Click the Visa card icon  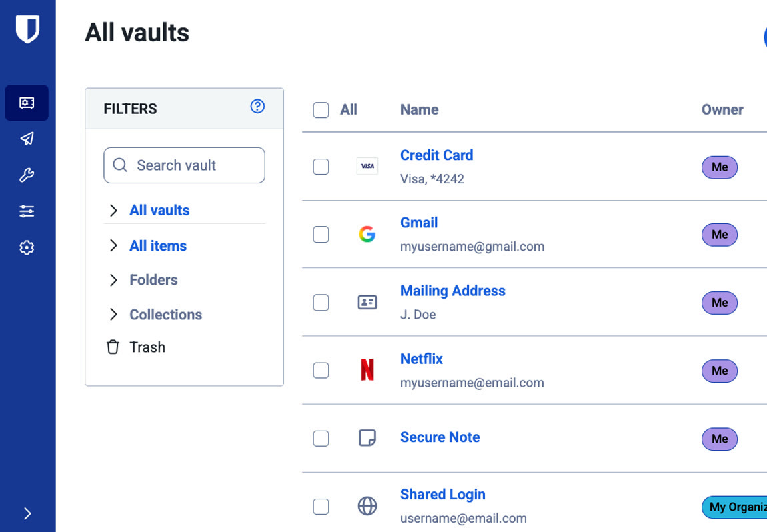point(367,166)
